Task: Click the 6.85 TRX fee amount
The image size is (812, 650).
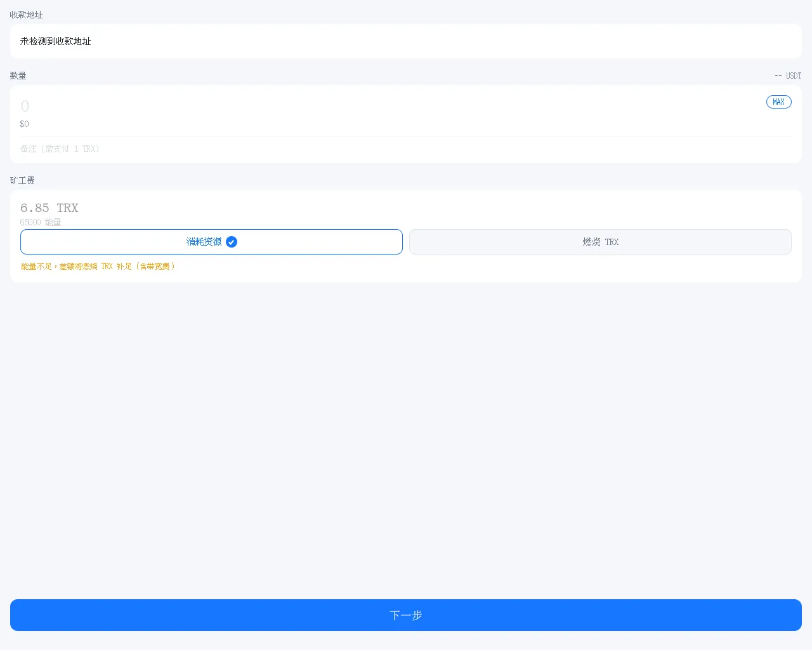Action: 49,208
